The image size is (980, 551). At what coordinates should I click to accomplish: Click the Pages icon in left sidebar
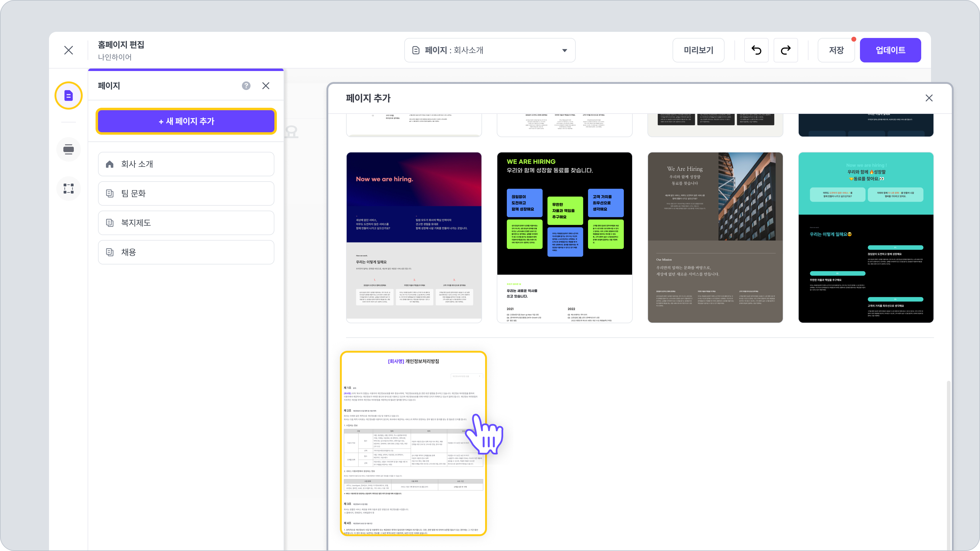[69, 96]
